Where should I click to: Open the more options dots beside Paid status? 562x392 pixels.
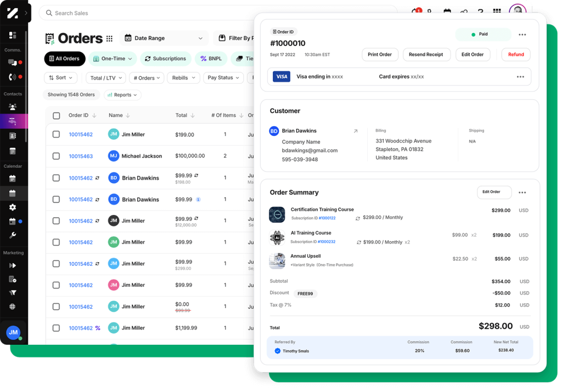coord(522,35)
